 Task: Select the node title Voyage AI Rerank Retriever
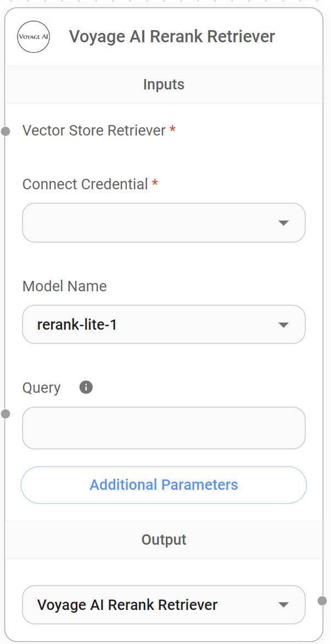[172, 37]
